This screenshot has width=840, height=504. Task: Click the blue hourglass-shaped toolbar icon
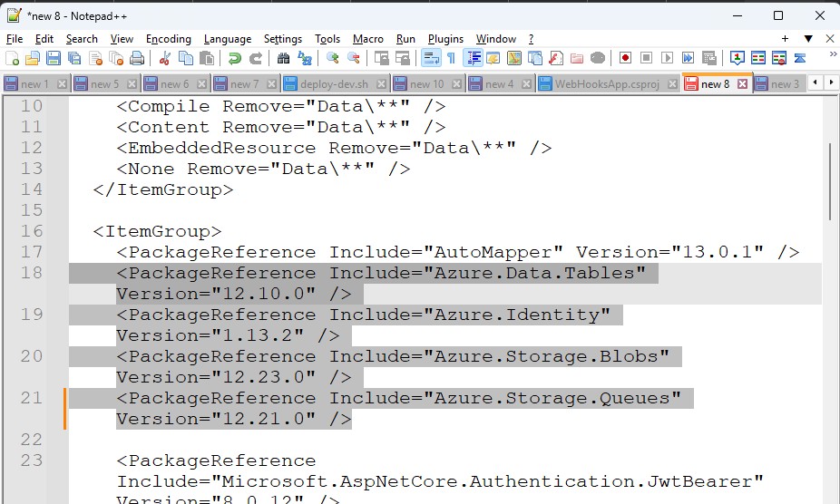coord(800,58)
